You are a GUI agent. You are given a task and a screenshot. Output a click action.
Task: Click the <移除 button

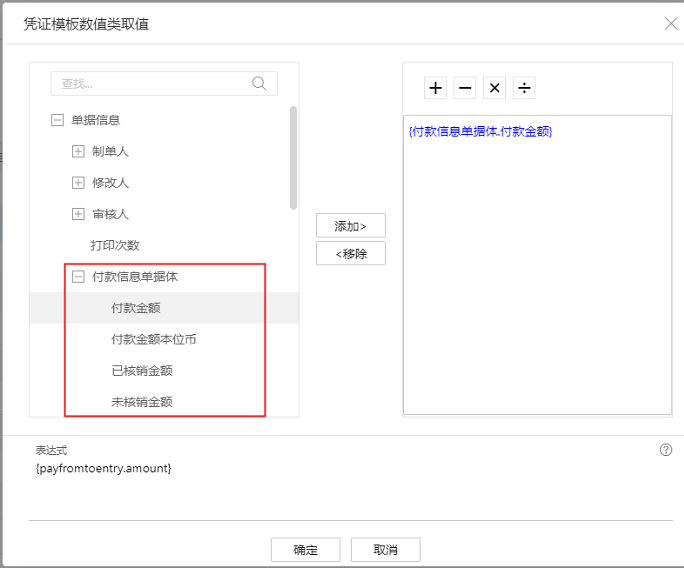(350, 253)
